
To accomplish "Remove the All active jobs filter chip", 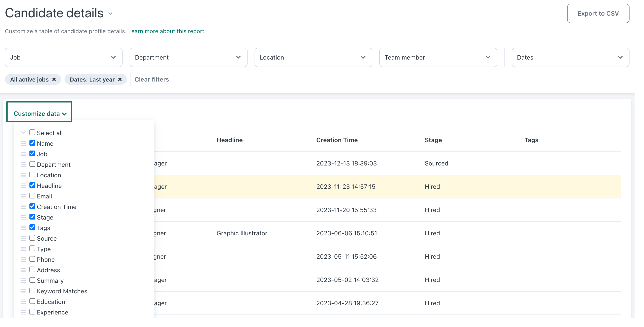I will pos(54,79).
